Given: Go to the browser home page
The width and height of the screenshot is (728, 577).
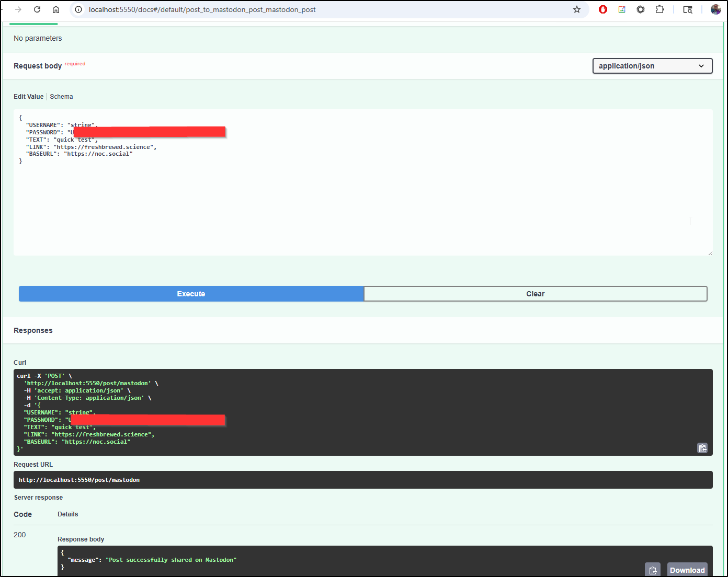Looking at the screenshot, I should 56,9.
